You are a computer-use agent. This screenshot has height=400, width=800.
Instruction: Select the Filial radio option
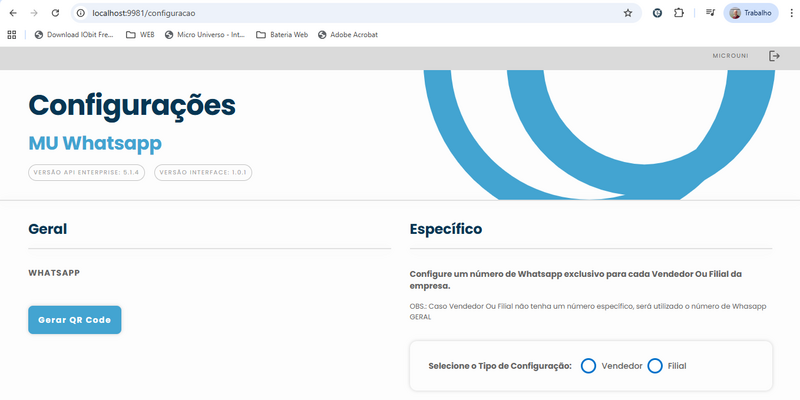coord(655,366)
